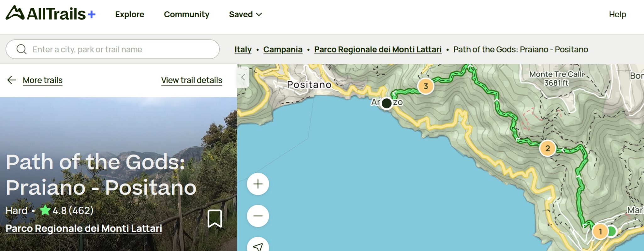The width and height of the screenshot is (644, 251).
Task: Open the search magnifier icon
Action: [x=21, y=49]
